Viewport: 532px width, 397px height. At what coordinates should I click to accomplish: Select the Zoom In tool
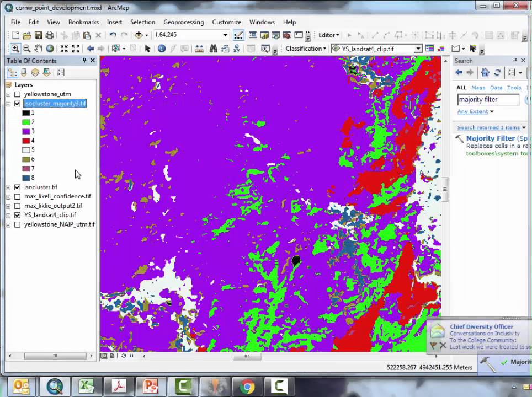[15, 49]
